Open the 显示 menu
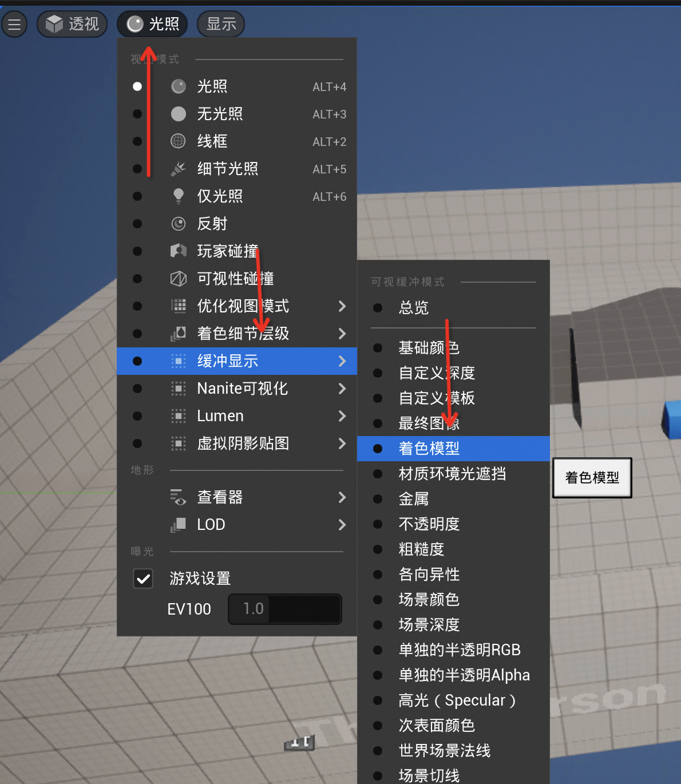681x784 pixels. coord(220,24)
